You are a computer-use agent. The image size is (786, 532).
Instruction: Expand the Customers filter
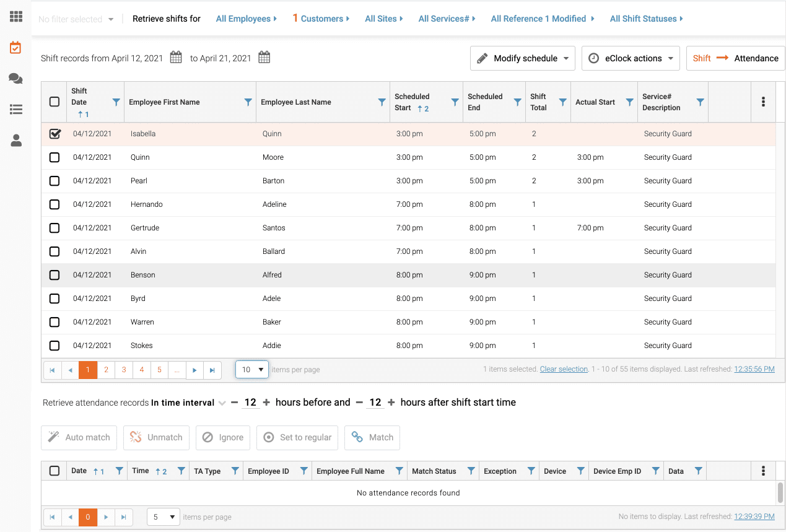(321, 19)
